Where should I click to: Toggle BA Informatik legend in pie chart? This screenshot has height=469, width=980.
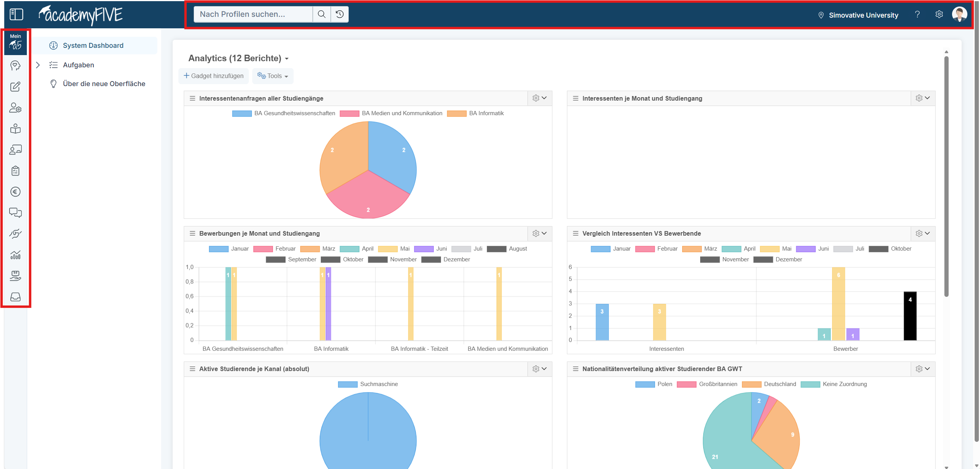pyautogui.click(x=475, y=113)
